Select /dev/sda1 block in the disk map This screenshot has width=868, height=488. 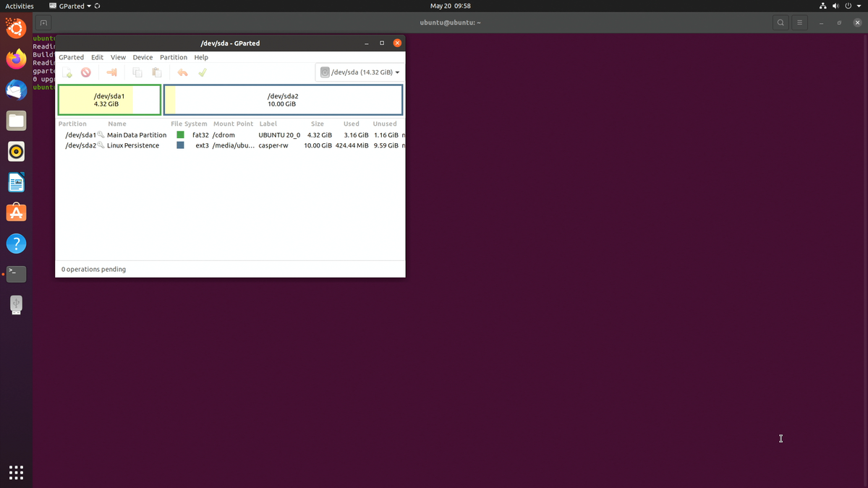pyautogui.click(x=109, y=100)
